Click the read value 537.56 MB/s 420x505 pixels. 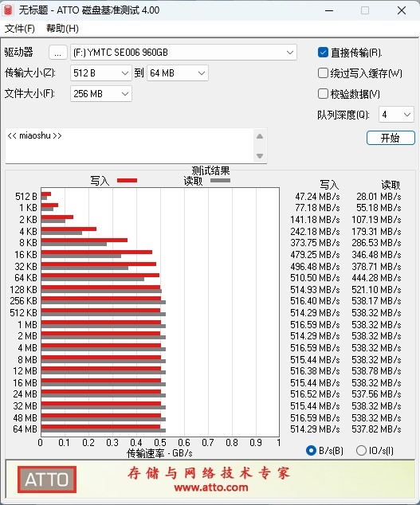(x=376, y=394)
